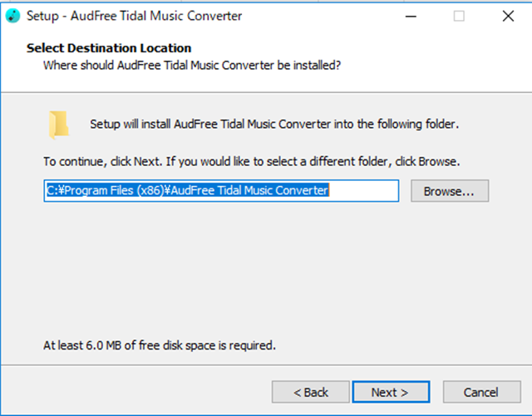Click the 'Select Destination Location' heading
This screenshot has height=416, width=532.
109,48
